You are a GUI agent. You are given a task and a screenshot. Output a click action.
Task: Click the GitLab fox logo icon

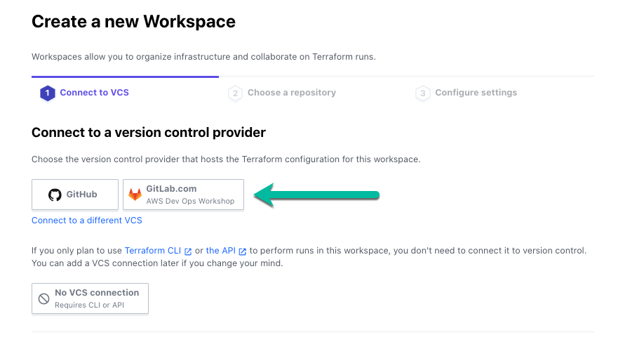tap(135, 195)
